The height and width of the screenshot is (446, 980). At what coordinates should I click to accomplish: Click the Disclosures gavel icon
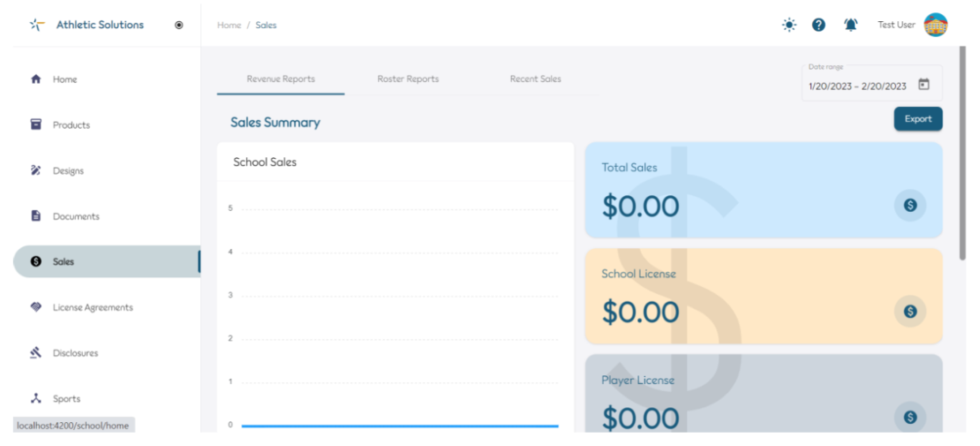[35, 352]
